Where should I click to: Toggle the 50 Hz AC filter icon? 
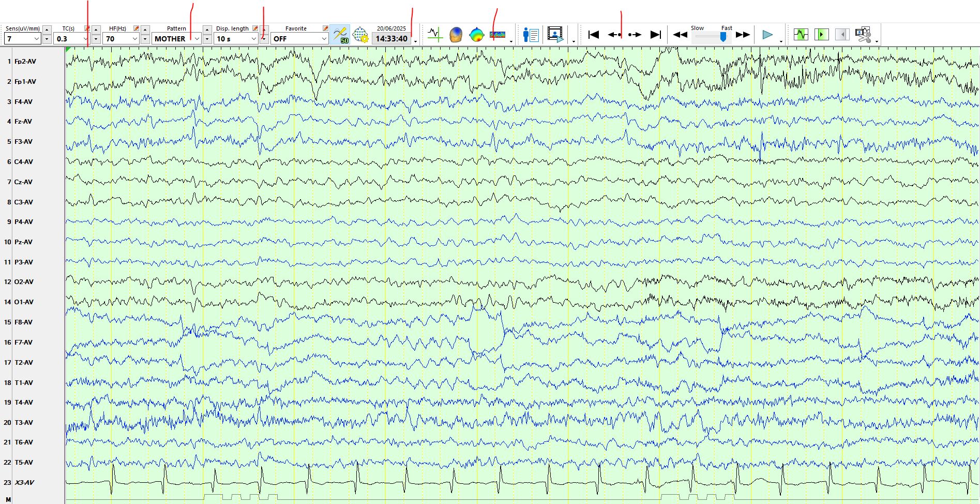pyautogui.click(x=340, y=35)
